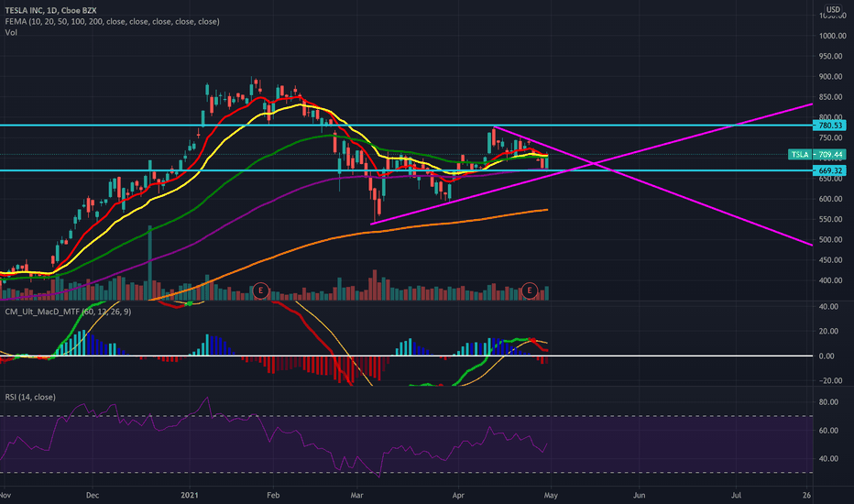Click the 1000.00 price axis label
The image size is (854, 504).
coord(832,36)
